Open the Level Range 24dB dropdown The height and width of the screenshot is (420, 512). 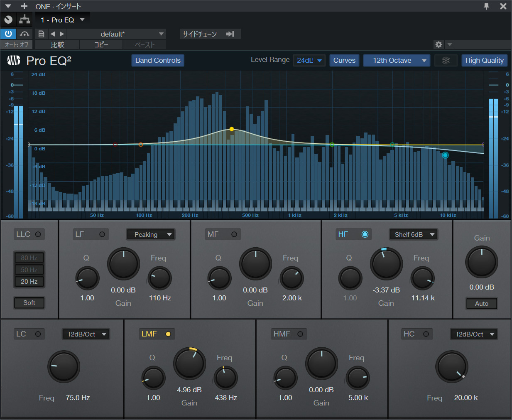[309, 61]
